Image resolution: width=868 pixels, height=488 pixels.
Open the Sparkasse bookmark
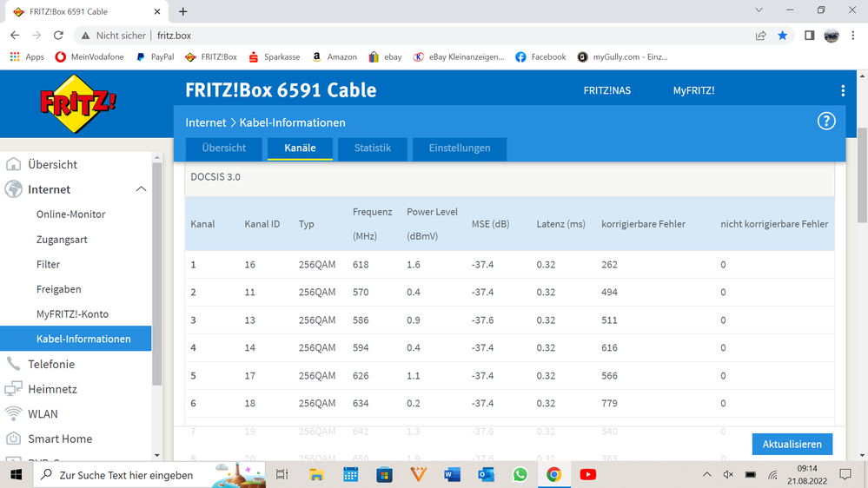[x=275, y=57]
